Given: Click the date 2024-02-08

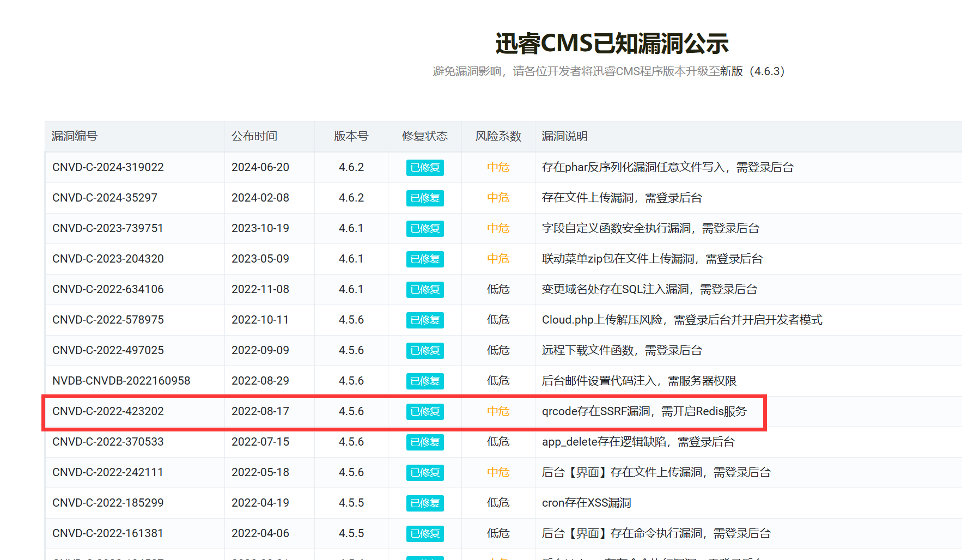Looking at the screenshot, I should point(260,198).
